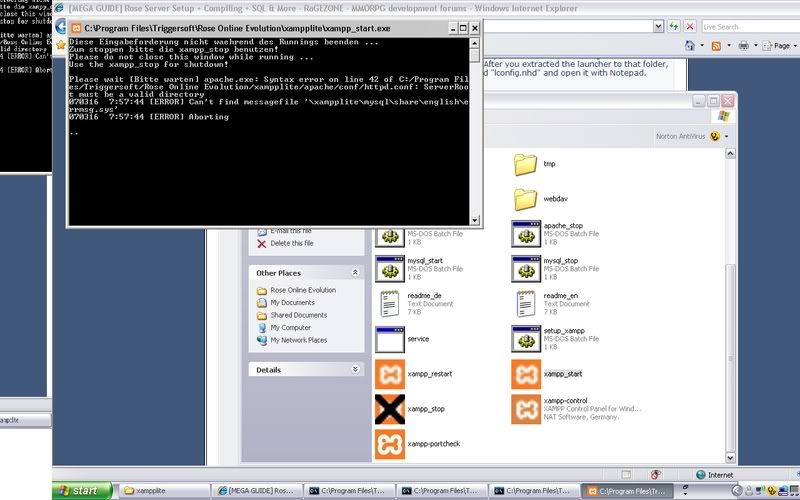Select the xampp_start icon
The width and height of the screenshot is (800, 500).
pos(526,374)
